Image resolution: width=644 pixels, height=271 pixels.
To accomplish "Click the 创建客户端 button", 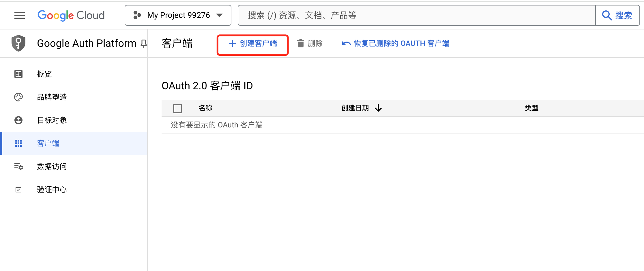I will pyautogui.click(x=253, y=44).
